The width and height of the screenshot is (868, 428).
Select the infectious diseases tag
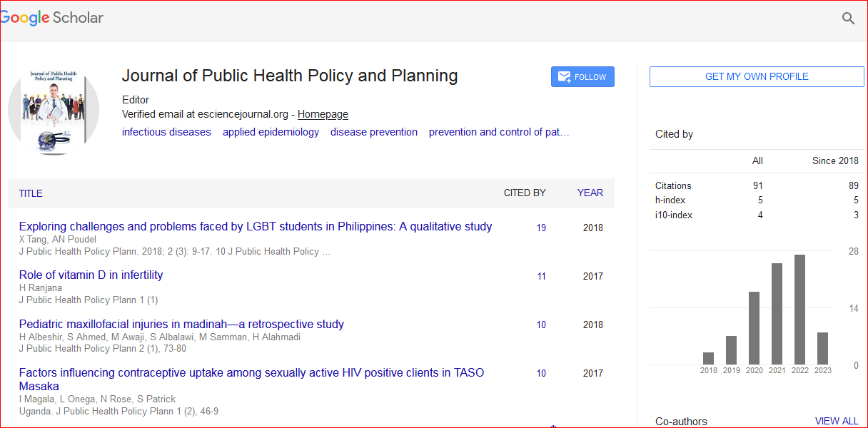point(166,132)
